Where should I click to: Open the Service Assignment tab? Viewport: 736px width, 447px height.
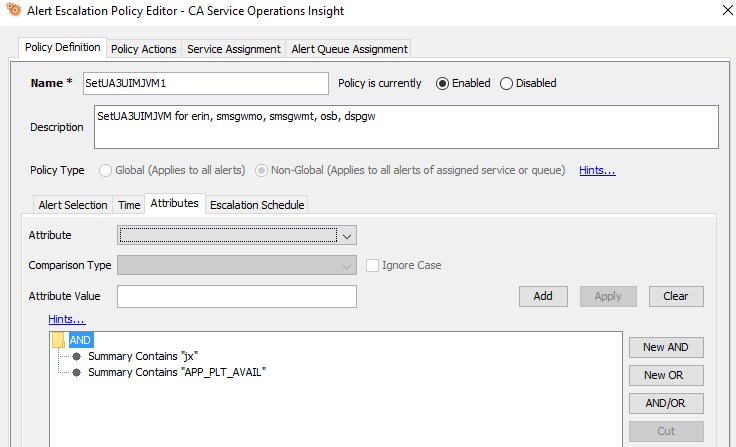234,49
